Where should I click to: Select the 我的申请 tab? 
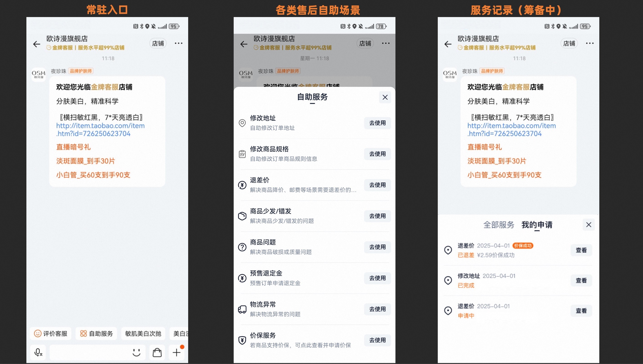[537, 224]
